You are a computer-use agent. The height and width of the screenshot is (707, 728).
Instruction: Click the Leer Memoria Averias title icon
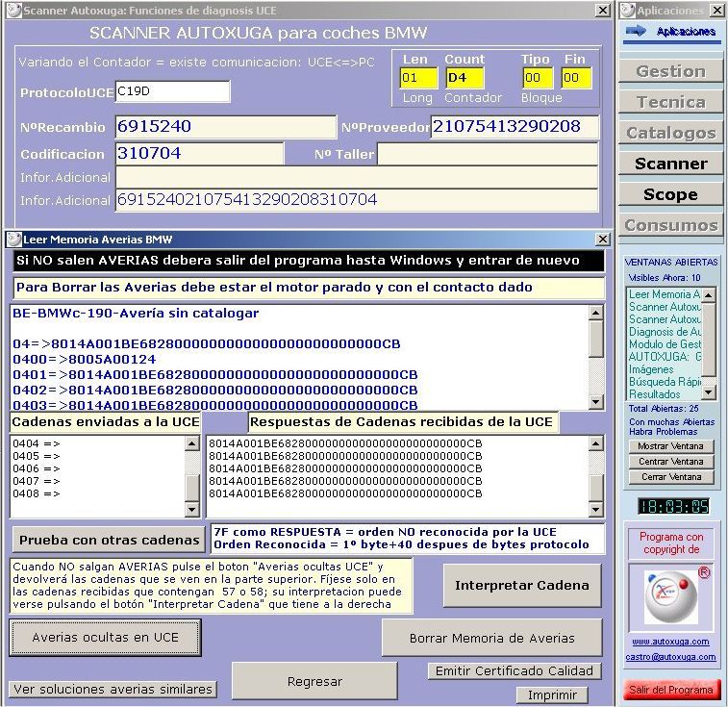[14, 240]
